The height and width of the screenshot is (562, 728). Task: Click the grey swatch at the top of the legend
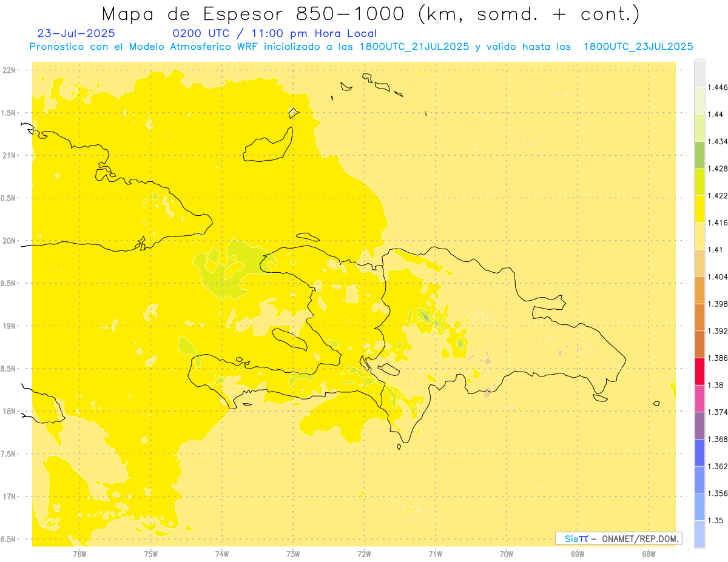(x=699, y=74)
